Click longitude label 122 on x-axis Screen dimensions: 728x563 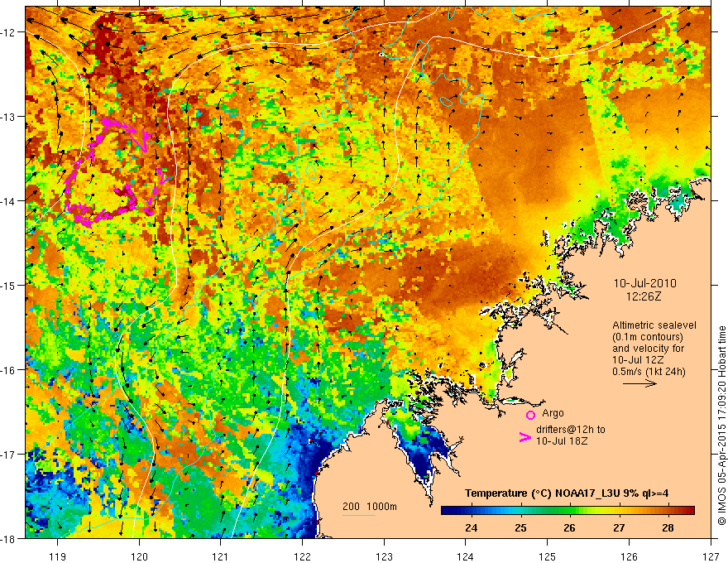[x=302, y=556]
